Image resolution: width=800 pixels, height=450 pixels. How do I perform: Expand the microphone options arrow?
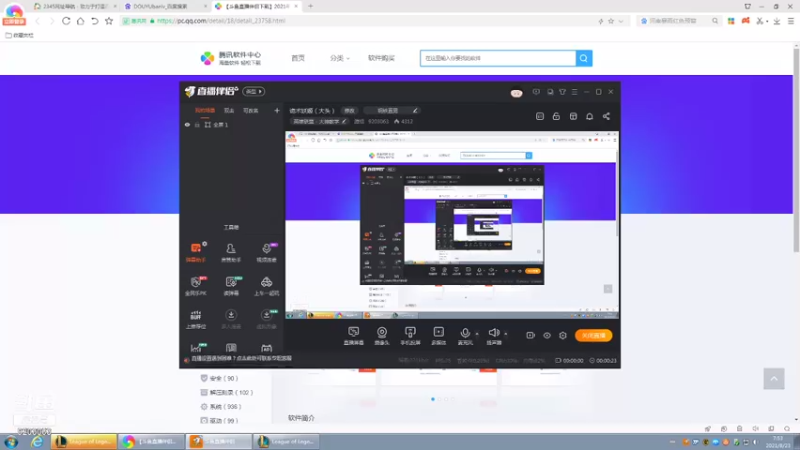pyautogui.click(x=477, y=334)
